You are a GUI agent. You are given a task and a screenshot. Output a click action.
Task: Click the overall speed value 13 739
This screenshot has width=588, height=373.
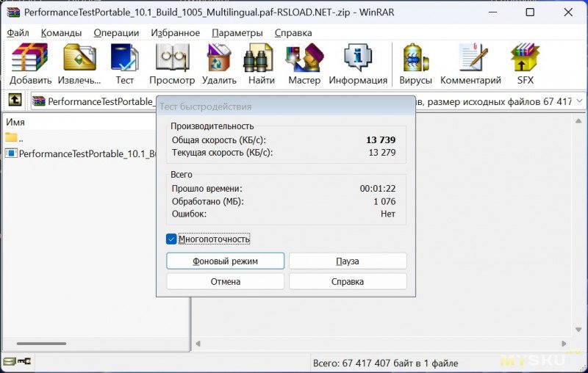381,140
